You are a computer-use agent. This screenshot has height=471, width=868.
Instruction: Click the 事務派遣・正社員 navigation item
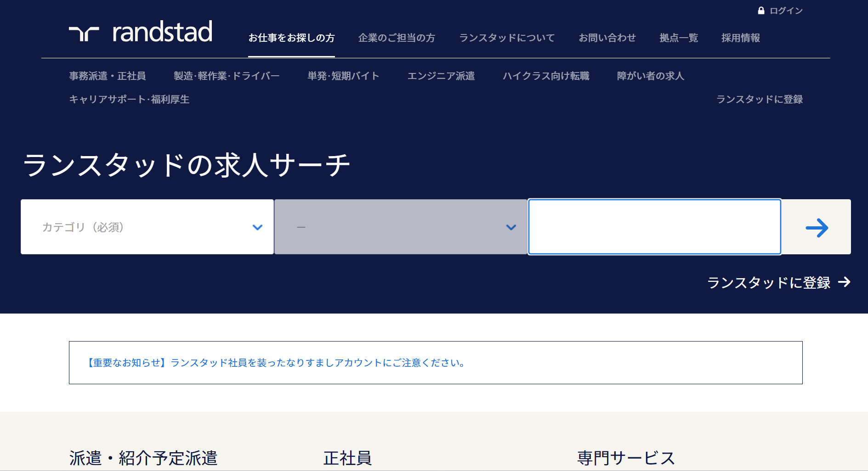[x=107, y=76]
